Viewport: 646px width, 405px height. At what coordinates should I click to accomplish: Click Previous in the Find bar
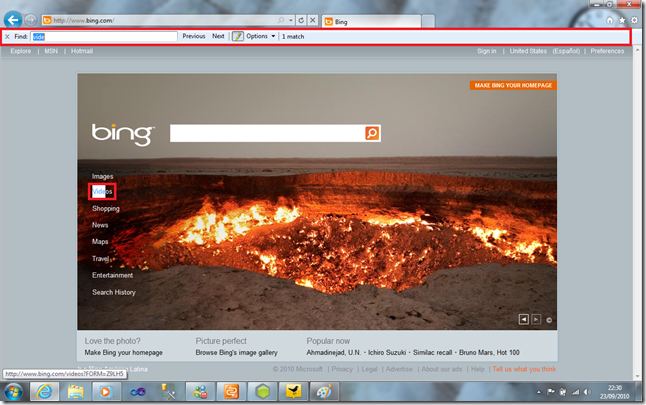(x=194, y=36)
